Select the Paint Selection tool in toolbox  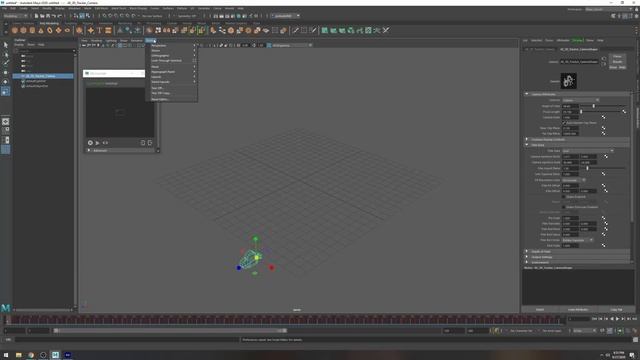pos(6,63)
